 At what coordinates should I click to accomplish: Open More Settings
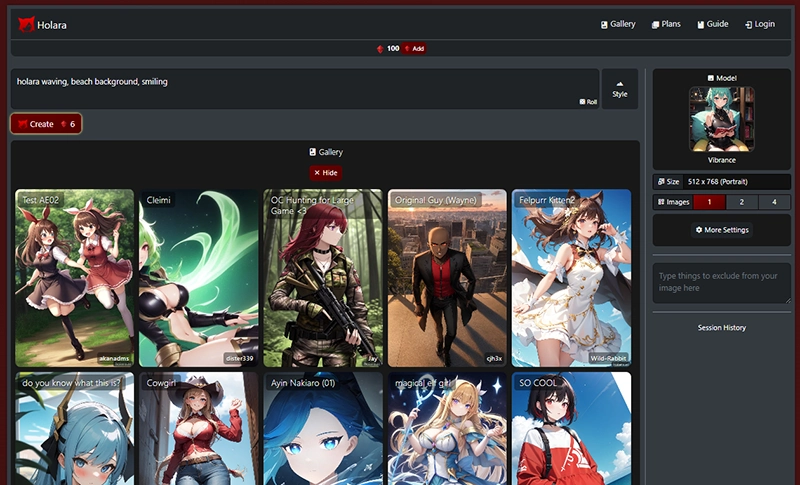click(721, 230)
